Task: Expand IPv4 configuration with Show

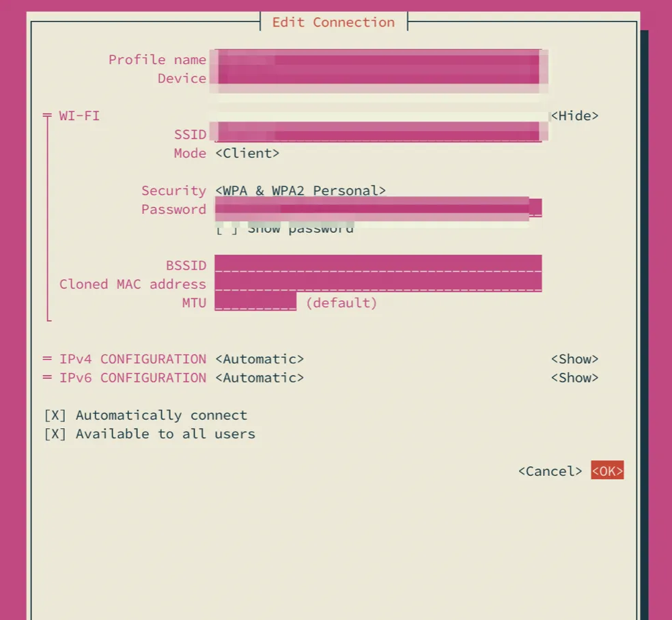Action: 574,359
